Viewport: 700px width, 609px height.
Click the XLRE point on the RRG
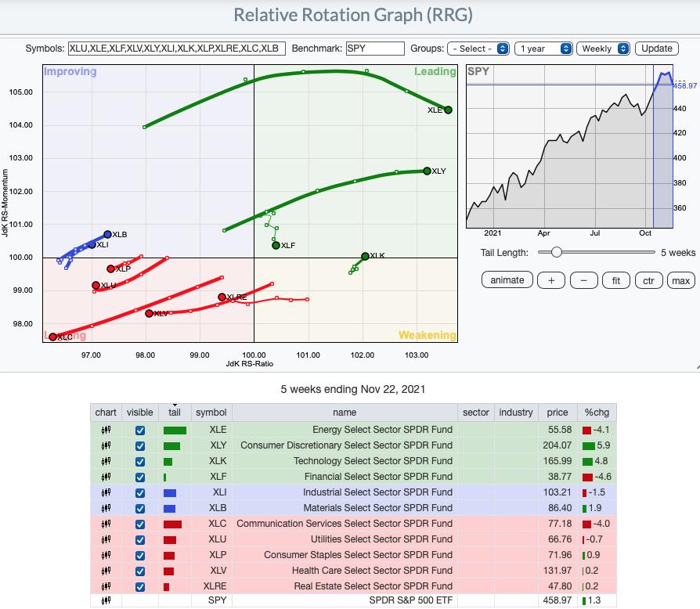pos(222,297)
